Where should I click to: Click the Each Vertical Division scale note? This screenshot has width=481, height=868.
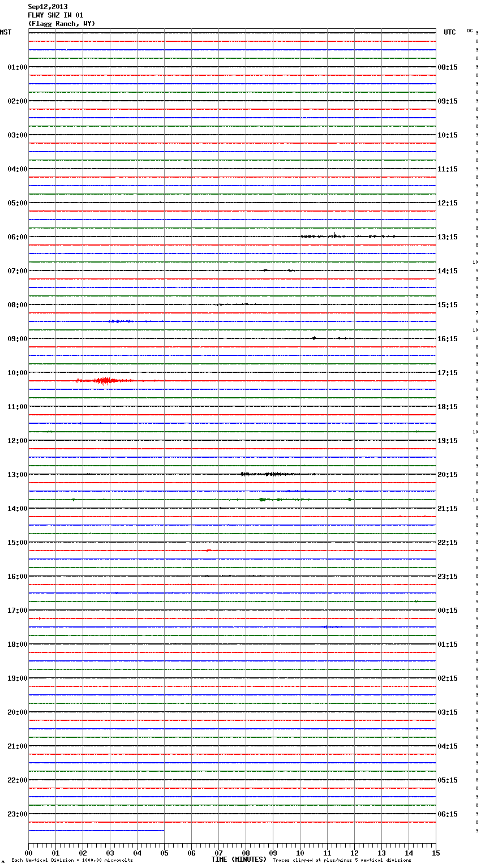[x=72, y=860]
